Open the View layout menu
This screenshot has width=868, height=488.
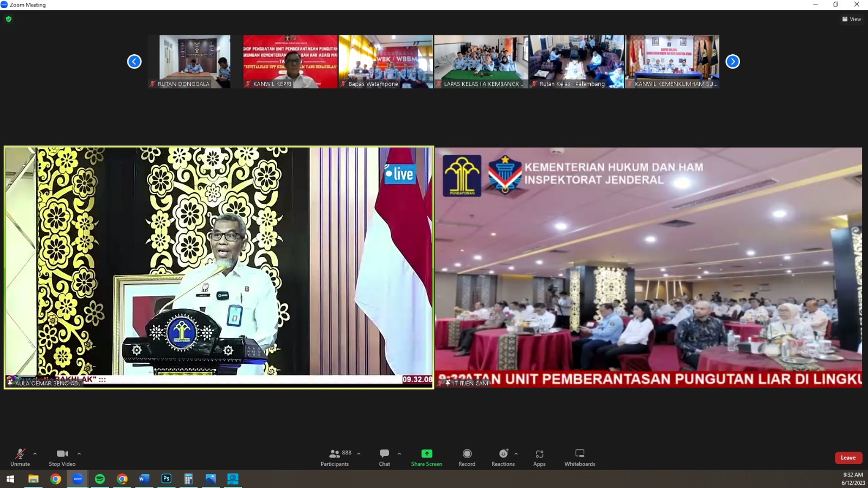click(x=851, y=19)
